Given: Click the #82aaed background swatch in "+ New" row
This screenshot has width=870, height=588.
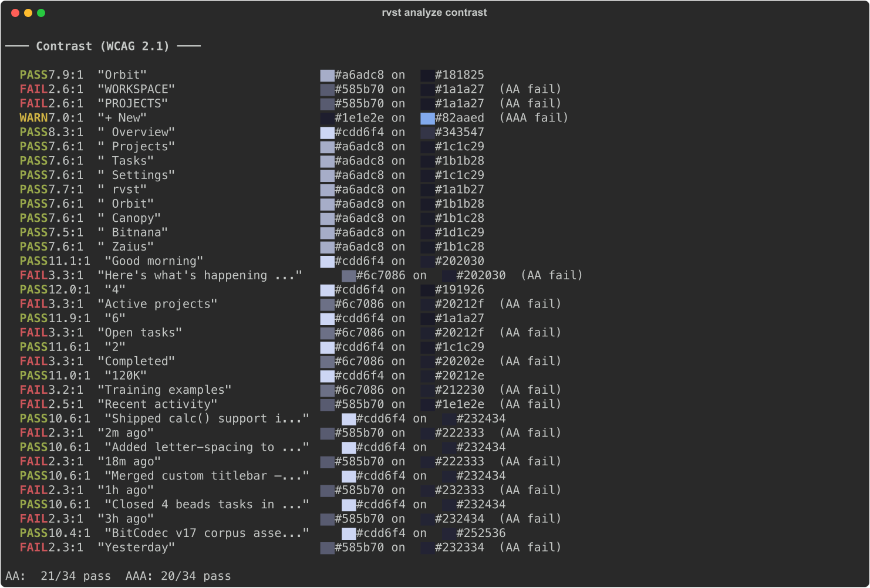Looking at the screenshot, I should point(427,118).
